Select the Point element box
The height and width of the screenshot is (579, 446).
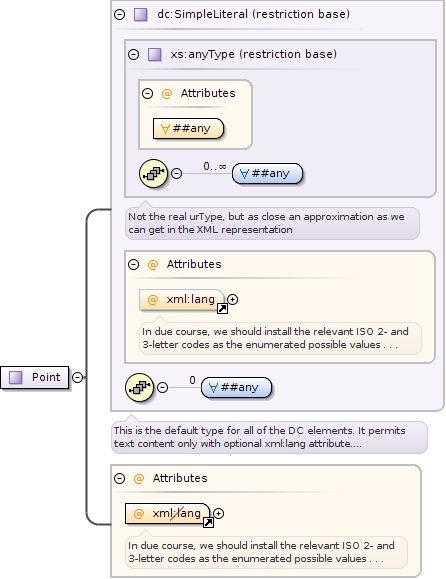35,377
